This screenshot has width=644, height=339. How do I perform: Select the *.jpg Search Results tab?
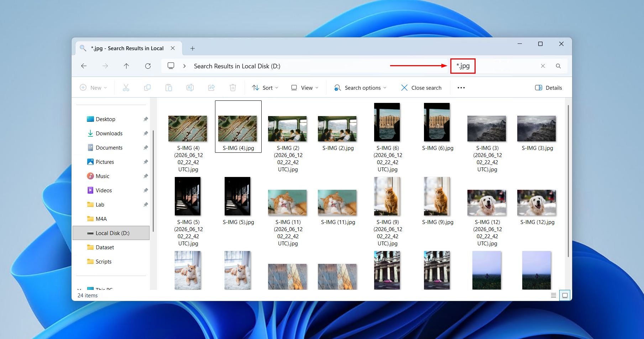pyautogui.click(x=129, y=48)
